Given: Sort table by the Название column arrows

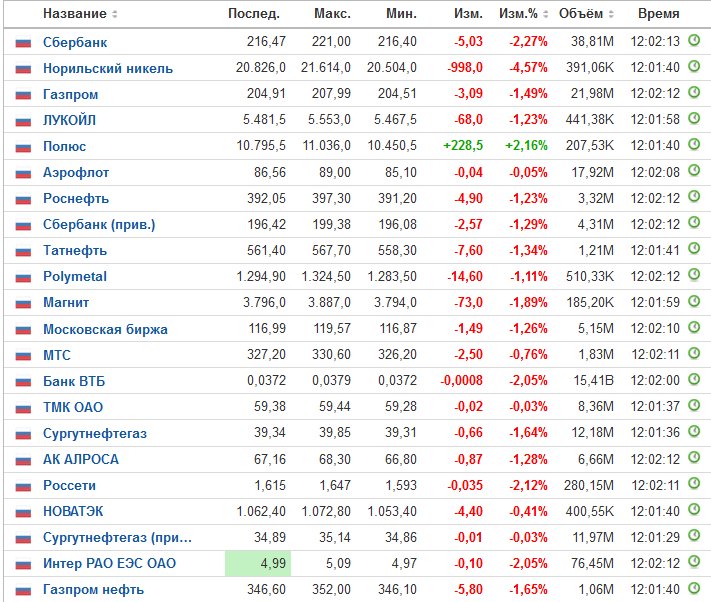Looking at the screenshot, I should click(x=115, y=14).
